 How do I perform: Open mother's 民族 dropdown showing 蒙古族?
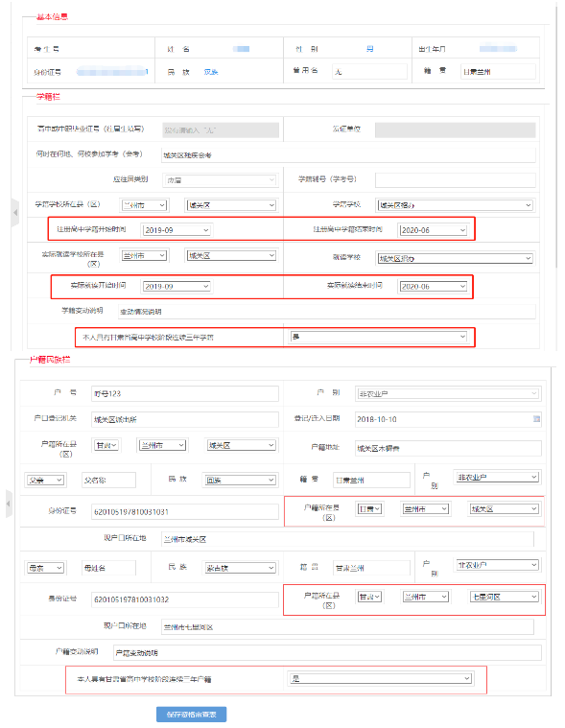241,568
